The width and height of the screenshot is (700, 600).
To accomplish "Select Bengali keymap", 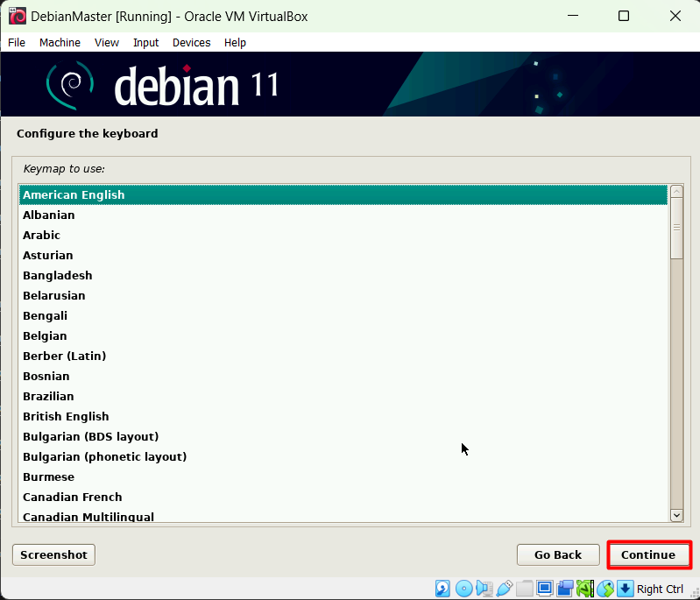I will coord(343,315).
